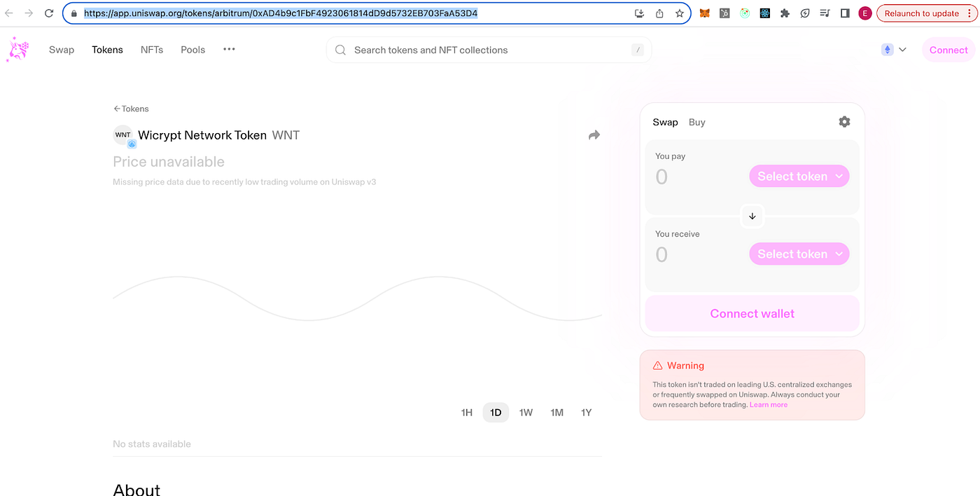Open the Pools page in navigation
The width and height of the screenshot is (980, 496).
pos(192,50)
